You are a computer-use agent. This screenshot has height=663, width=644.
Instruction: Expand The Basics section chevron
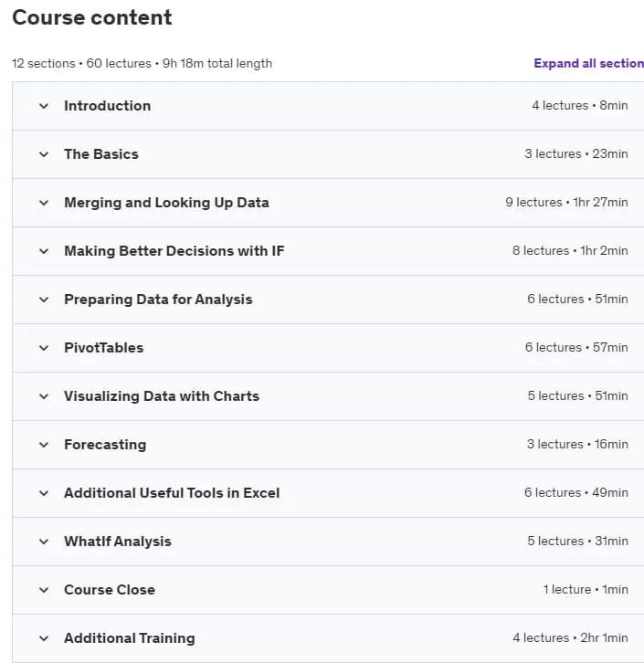coord(44,154)
